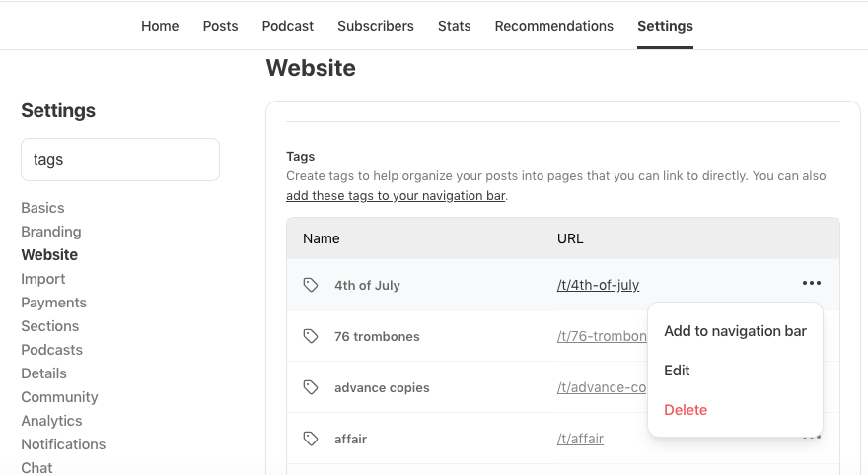Follow the add these tags to navigation bar link
The height and width of the screenshot is (475, 868).
[x=395, y=195]
